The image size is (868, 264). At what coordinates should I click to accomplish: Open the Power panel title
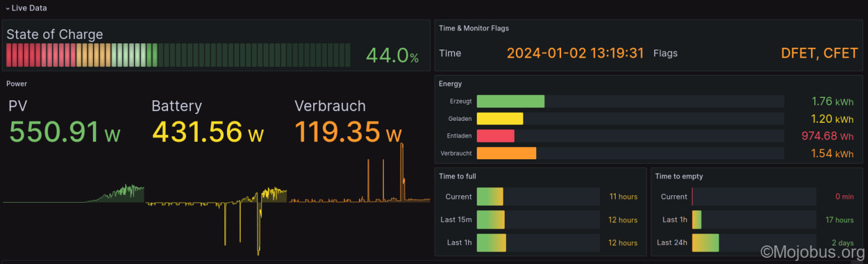coord(17,84)
